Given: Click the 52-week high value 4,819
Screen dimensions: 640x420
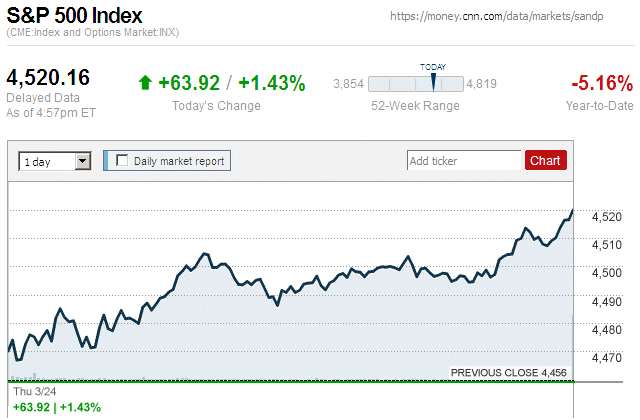Looking at the screenshot, I should pos(482,84).
